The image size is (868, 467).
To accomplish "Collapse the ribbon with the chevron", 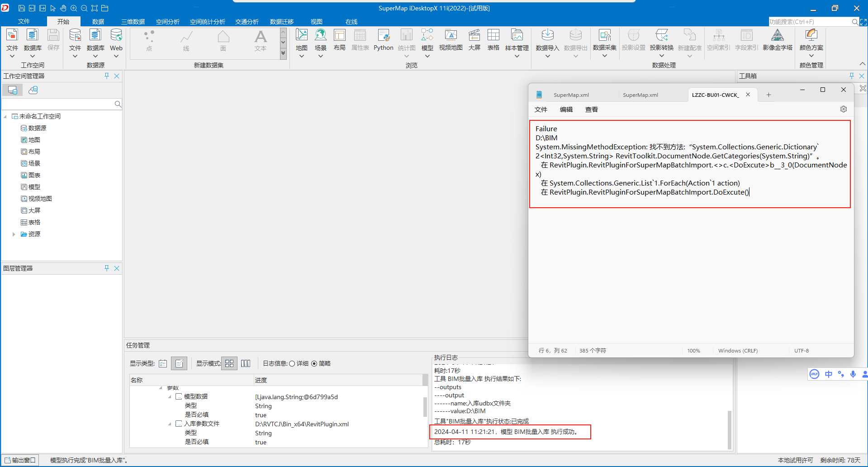I will coord(863,64).
